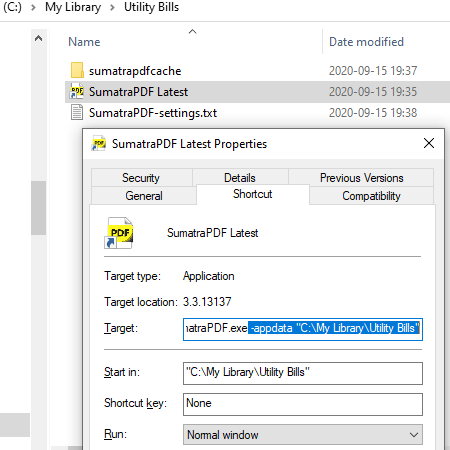Click the SumatraPDF-settings.txt text file icon
Viewport: 450px width, 450px height.
(77, 112)
